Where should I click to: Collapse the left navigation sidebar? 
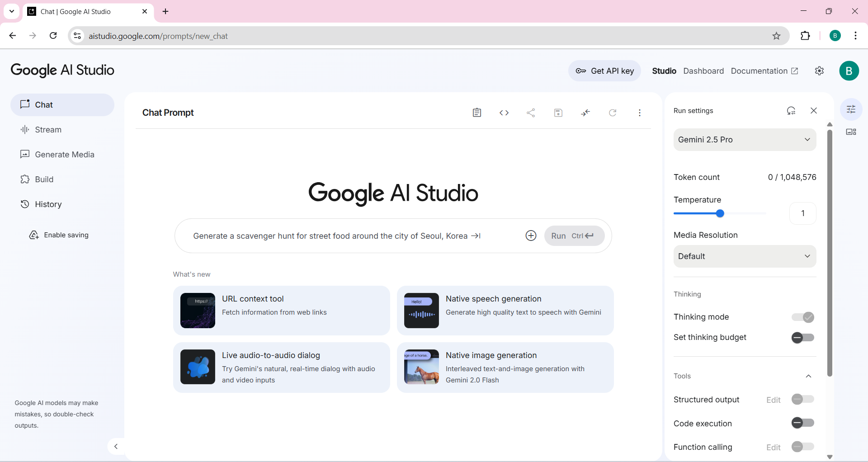coord(116,447)
